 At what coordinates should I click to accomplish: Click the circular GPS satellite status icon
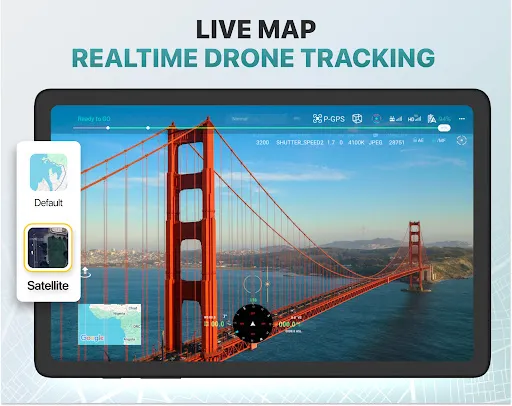[377, 119]
